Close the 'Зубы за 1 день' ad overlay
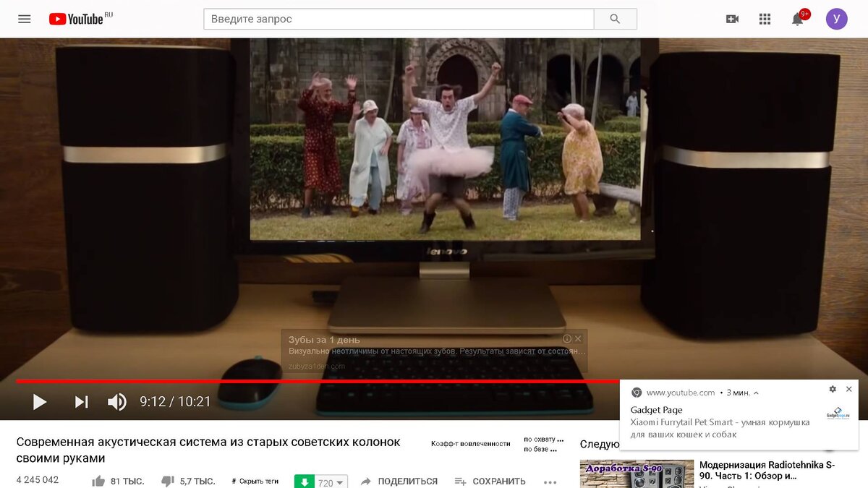 (x=578, y=338)
